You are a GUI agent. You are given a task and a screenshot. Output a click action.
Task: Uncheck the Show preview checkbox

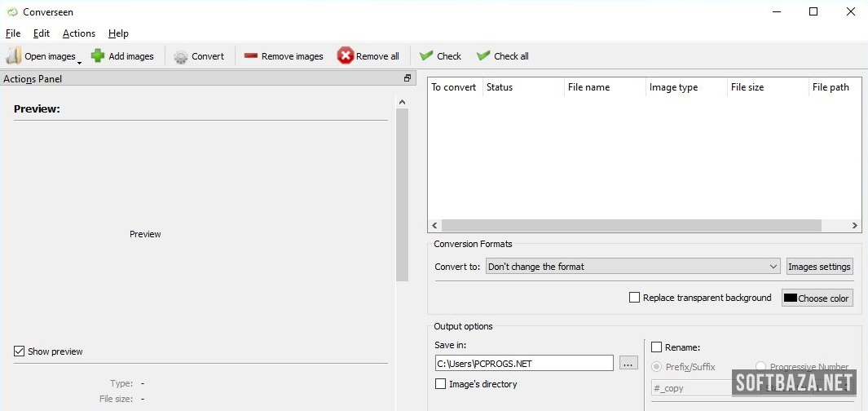coord(20,351)
